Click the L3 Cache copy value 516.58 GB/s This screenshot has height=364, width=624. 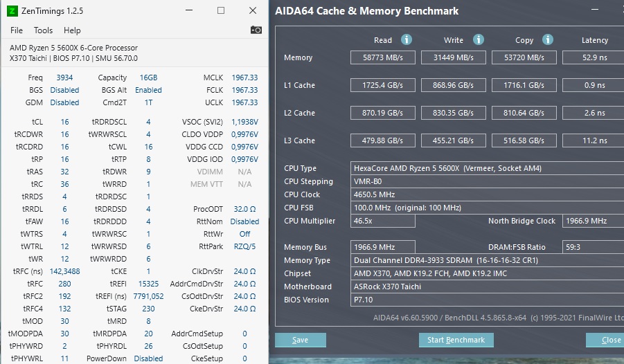click(524, 140)
